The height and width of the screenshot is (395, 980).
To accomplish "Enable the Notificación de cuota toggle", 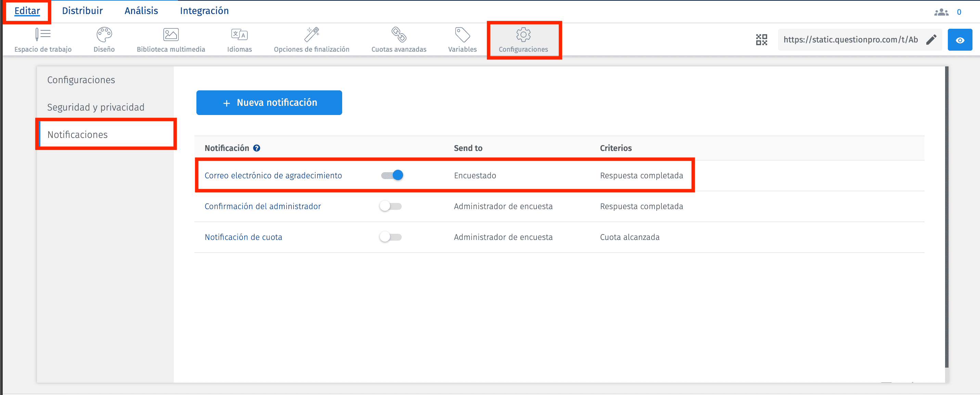I will [x=391, y=237].
